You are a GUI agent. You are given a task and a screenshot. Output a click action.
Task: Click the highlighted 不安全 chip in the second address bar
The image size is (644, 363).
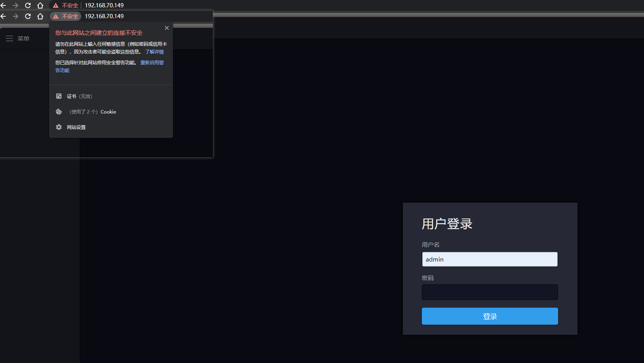point(65,16)
